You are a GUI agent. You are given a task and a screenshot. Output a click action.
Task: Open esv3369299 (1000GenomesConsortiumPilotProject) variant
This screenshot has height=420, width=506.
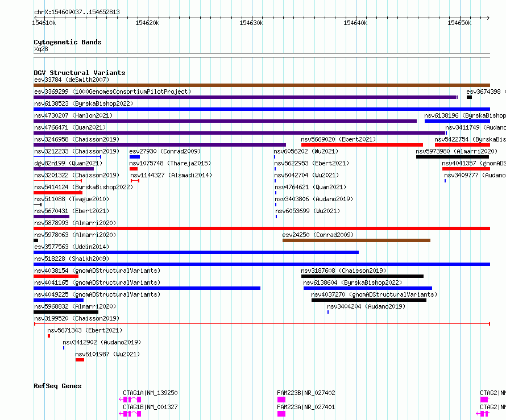[113, 92]
